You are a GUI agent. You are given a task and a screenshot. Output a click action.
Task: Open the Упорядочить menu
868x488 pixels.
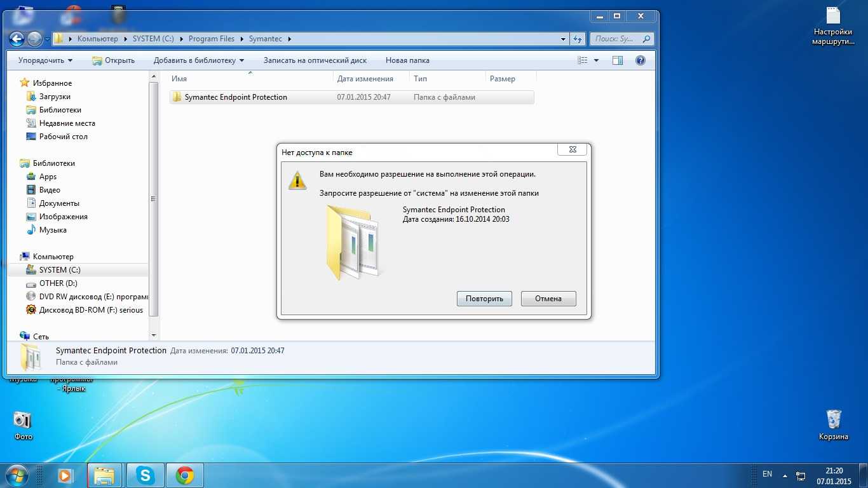tap(45, 60)
